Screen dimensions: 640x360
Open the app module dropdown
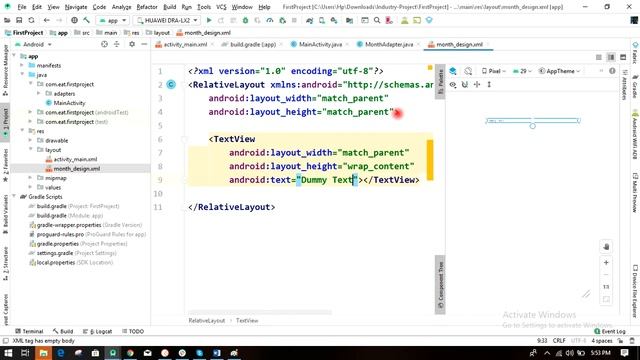tap(113, 20)
